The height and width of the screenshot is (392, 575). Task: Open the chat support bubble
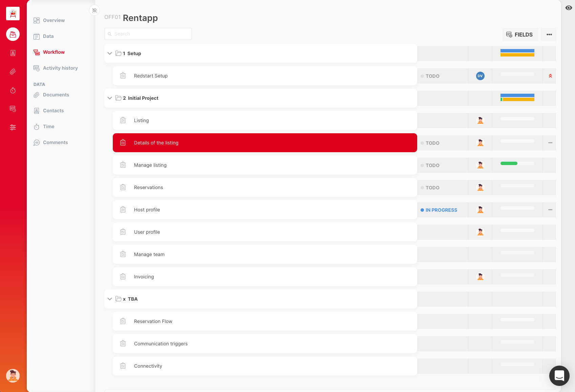coord(559,375)
